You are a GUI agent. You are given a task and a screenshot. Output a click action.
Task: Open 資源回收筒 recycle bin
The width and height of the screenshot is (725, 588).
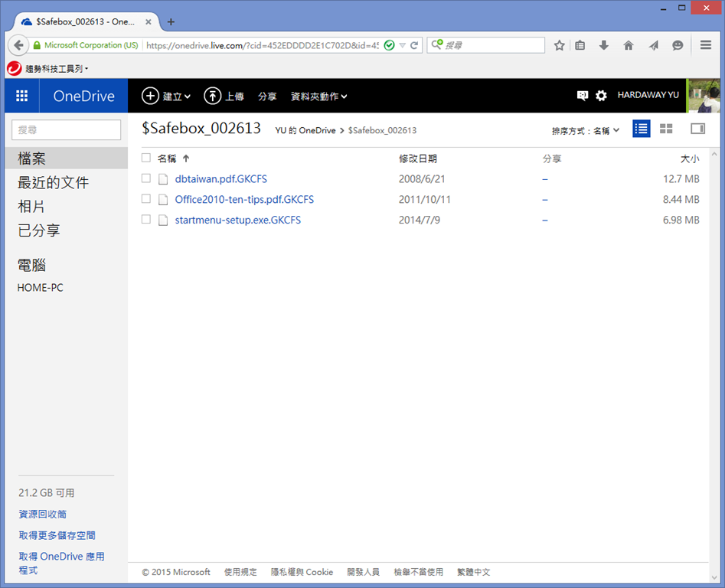[x=43, y=514]
